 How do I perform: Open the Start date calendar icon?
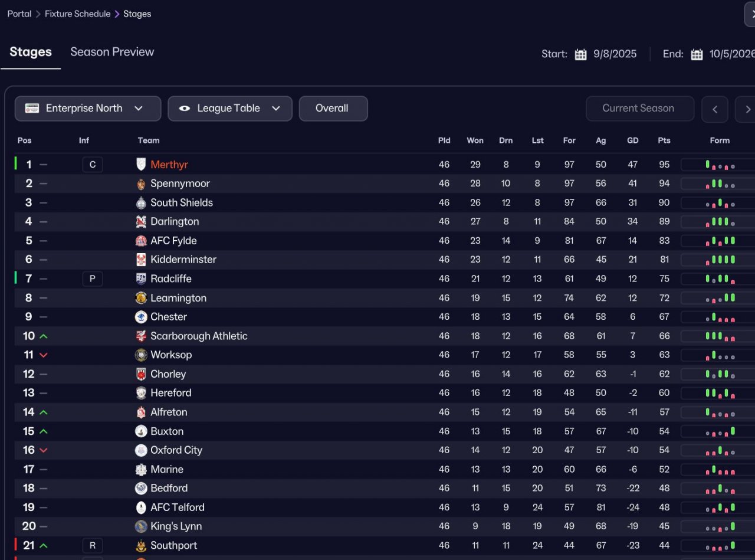581,54
